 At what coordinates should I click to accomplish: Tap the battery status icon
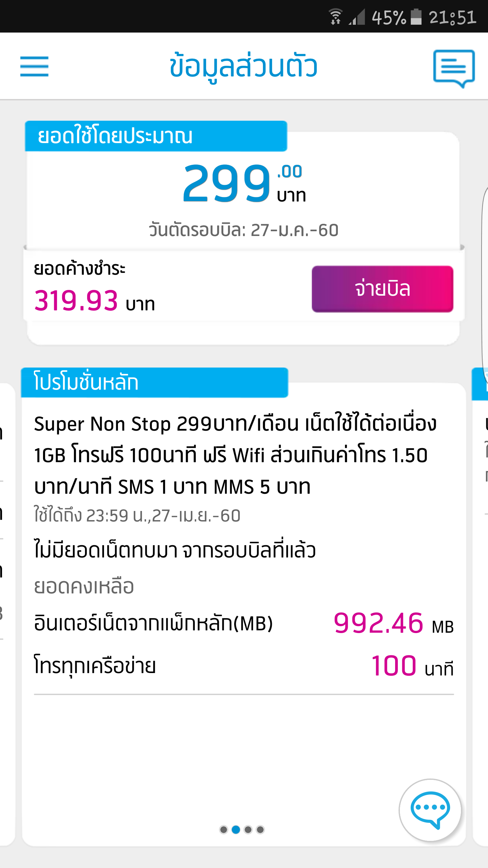click(416, 17)
